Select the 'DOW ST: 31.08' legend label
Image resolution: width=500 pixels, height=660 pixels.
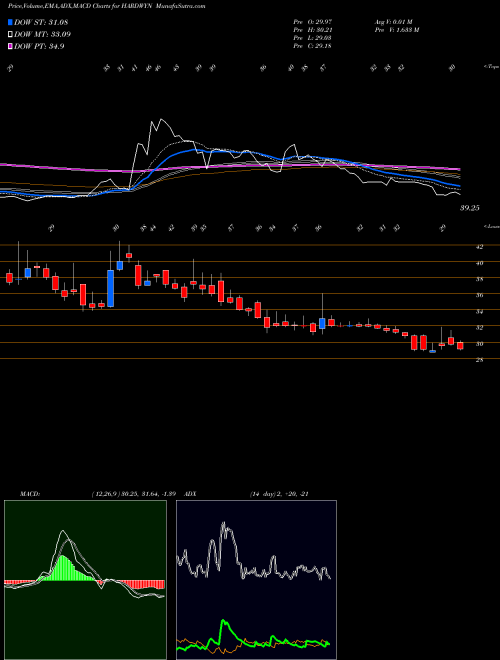pyautogui.click(x=41, y=22)
